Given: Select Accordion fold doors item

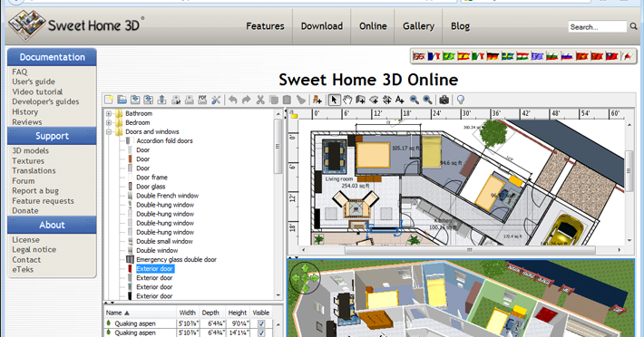Looking at the screenshot, I should (x=164, y=140).
